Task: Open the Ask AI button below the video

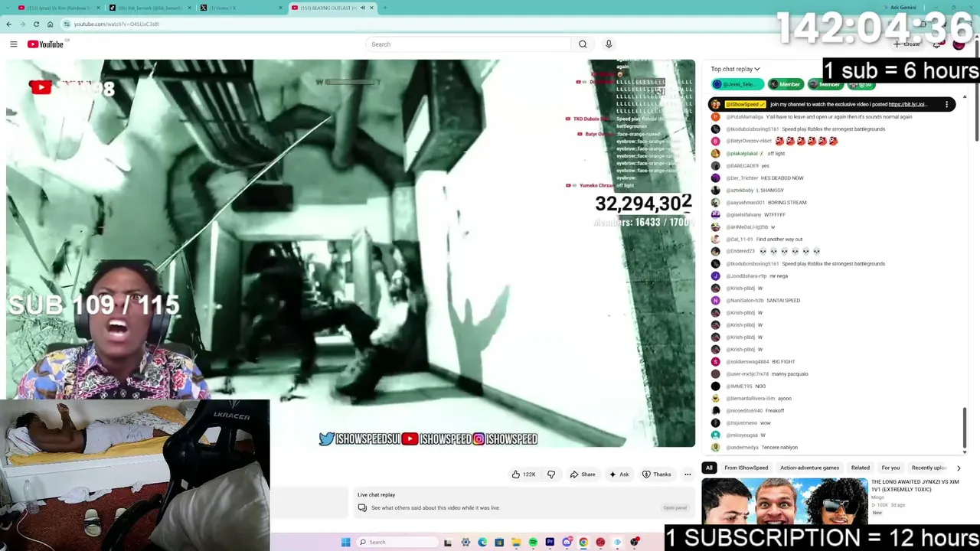Action: 619,474
